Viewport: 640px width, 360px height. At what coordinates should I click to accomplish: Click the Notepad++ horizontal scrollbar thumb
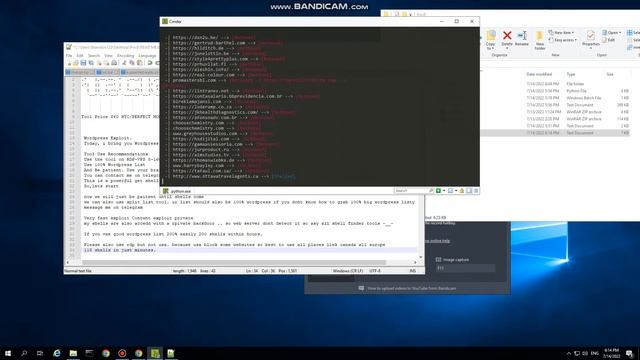[x=233, y=263]
